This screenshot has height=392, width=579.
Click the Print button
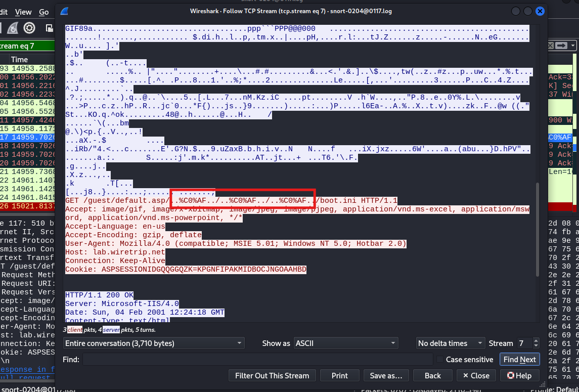click(340, 376)
